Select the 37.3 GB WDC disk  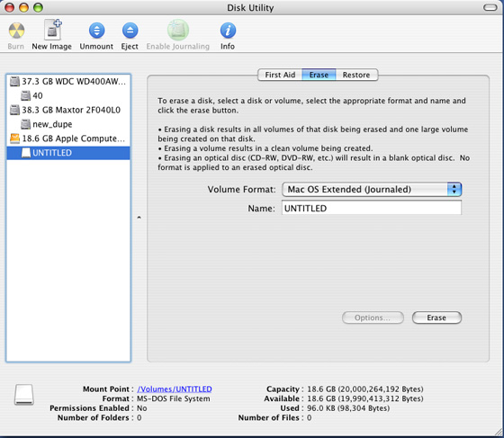(x=68, y=82)
